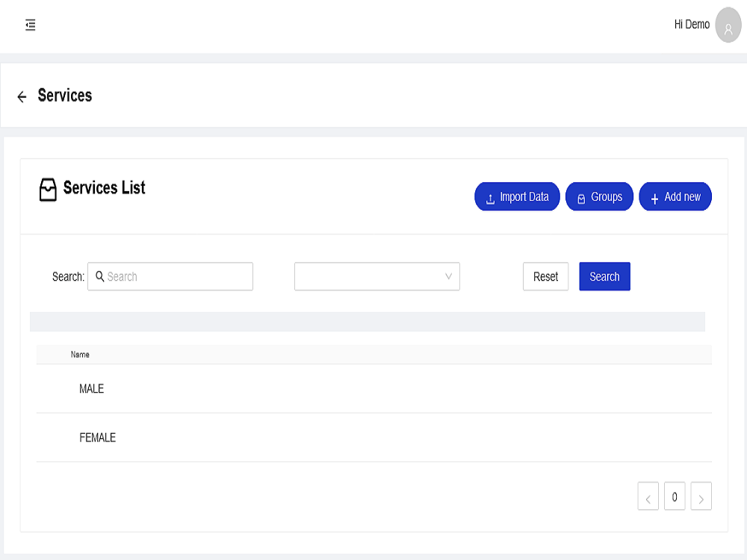The image size is (747, 560).
Task: Click the magnifier icon in search box
Action: (x=99, y=276)
